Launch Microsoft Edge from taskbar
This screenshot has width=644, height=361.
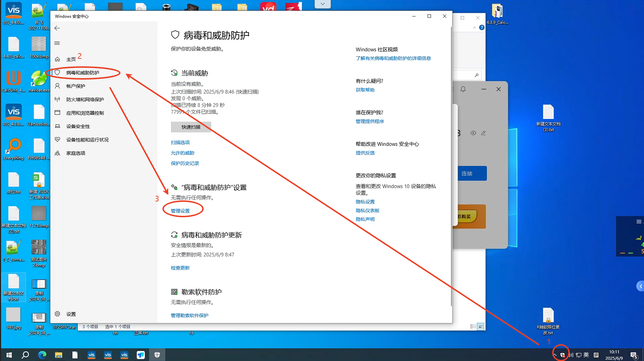42,355
